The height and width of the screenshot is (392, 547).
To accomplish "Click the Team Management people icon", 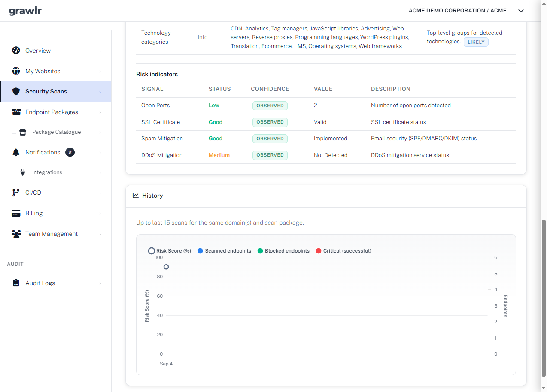I will 16,234.
